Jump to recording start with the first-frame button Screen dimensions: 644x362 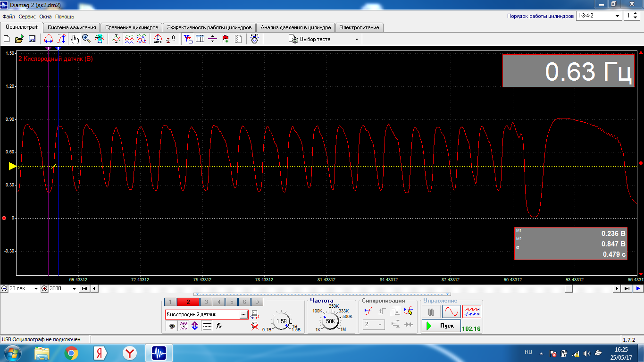coord(84,288)
